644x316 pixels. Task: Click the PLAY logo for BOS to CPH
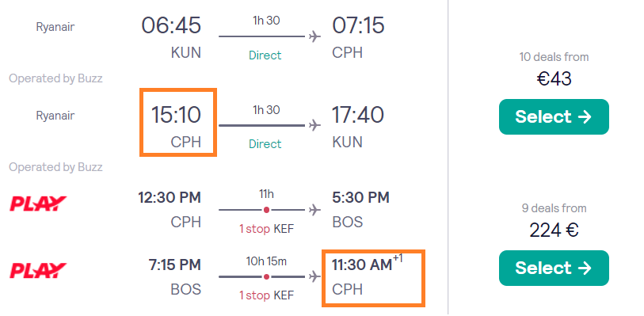(x=38, y=271)
